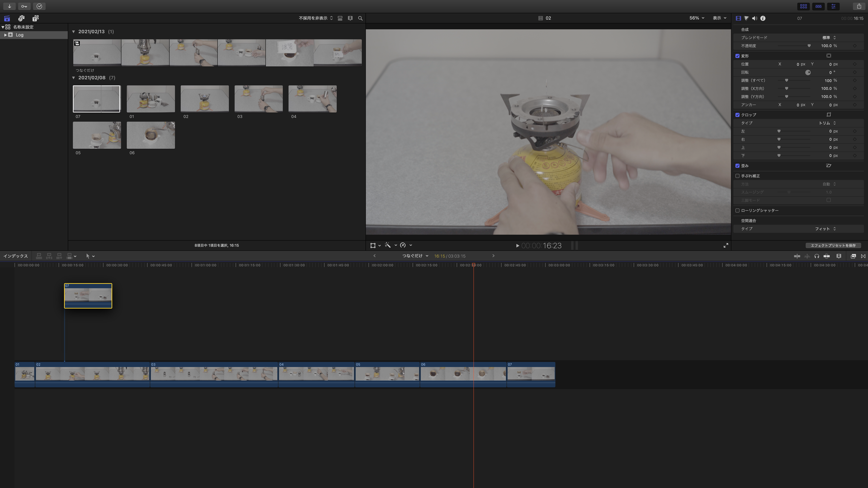Show the 変形 onscreen controls icon

pyautogui.click(x=828, y=56)
